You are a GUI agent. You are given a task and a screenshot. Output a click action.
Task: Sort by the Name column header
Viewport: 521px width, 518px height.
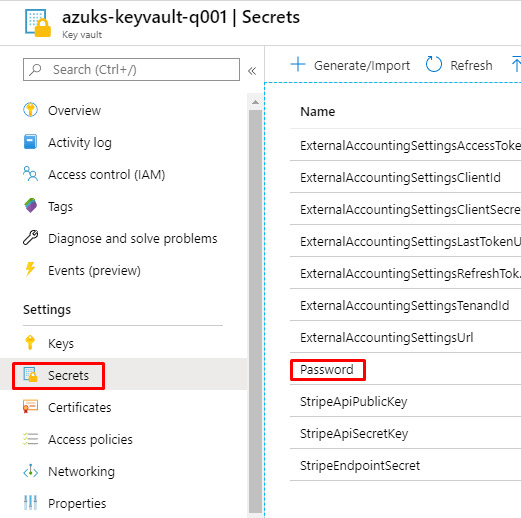[318, 112]
